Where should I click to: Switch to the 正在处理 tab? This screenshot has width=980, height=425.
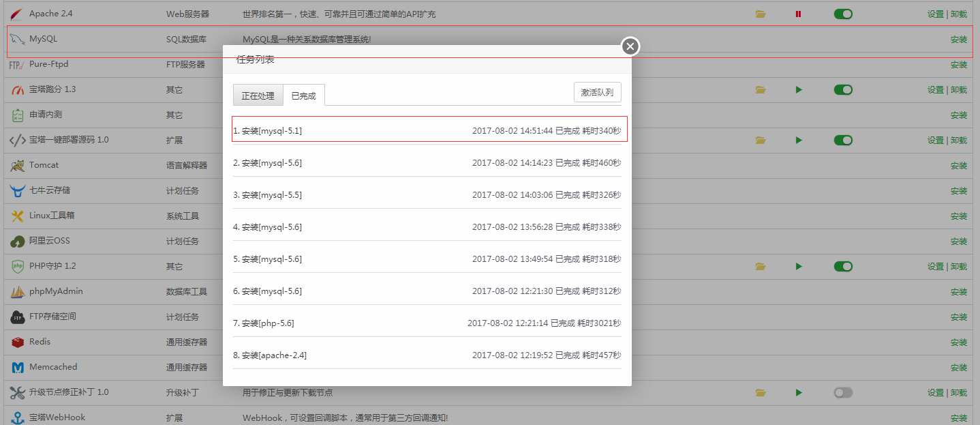258,96
